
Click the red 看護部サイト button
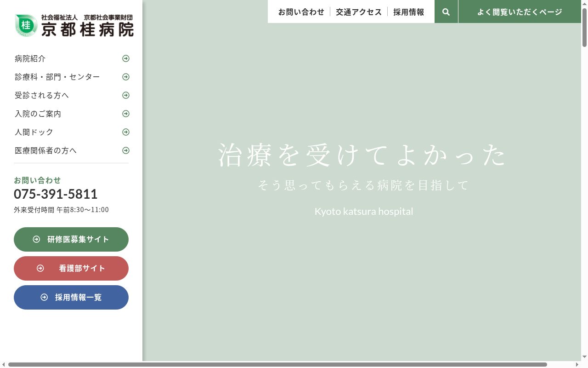71,268
